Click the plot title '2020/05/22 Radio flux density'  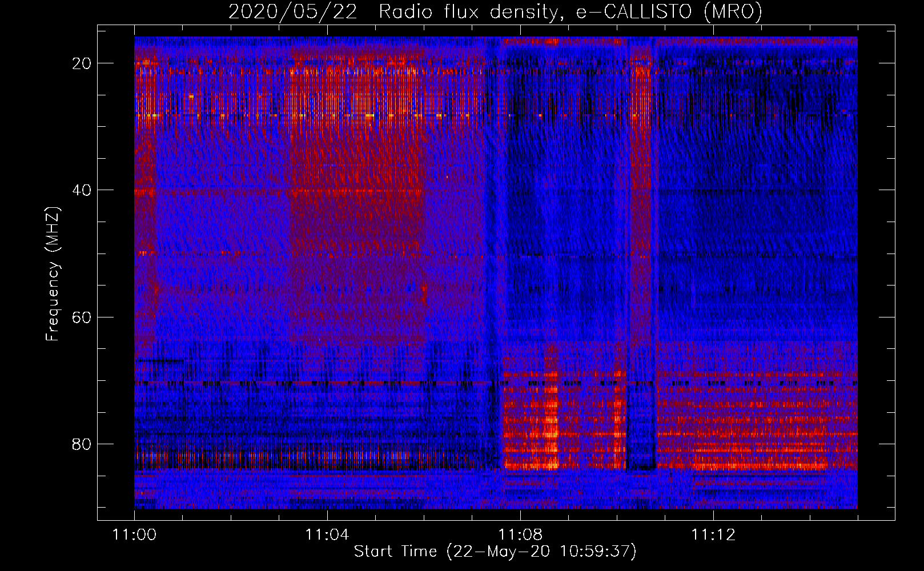click(x=495, y=11)
